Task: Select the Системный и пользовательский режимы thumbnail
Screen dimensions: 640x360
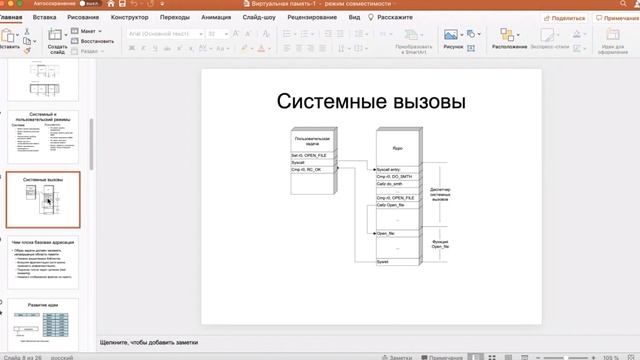Action: pyautogui.click(x=43, y=137)
